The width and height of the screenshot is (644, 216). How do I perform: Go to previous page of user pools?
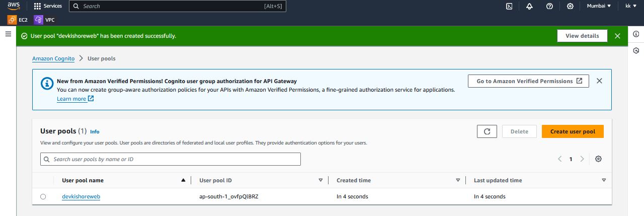click(x=559, y=159)
